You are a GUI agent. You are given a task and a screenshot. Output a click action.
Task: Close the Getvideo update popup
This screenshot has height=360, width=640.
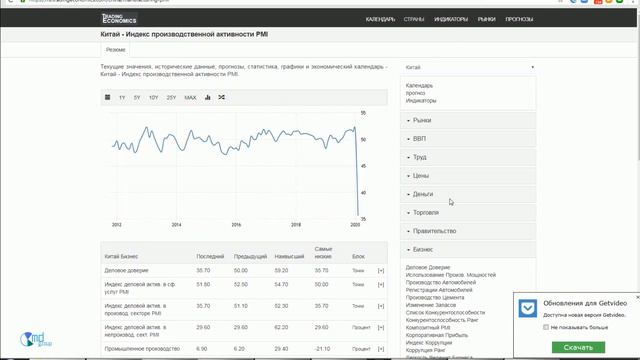(x=638, y=297)
